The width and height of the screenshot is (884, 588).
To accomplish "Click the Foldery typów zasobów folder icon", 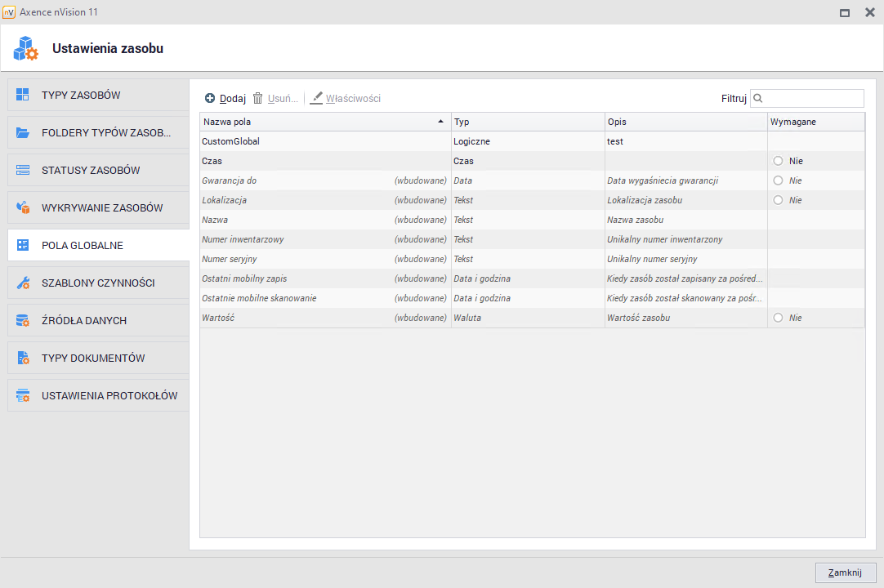I will (23, 132).
